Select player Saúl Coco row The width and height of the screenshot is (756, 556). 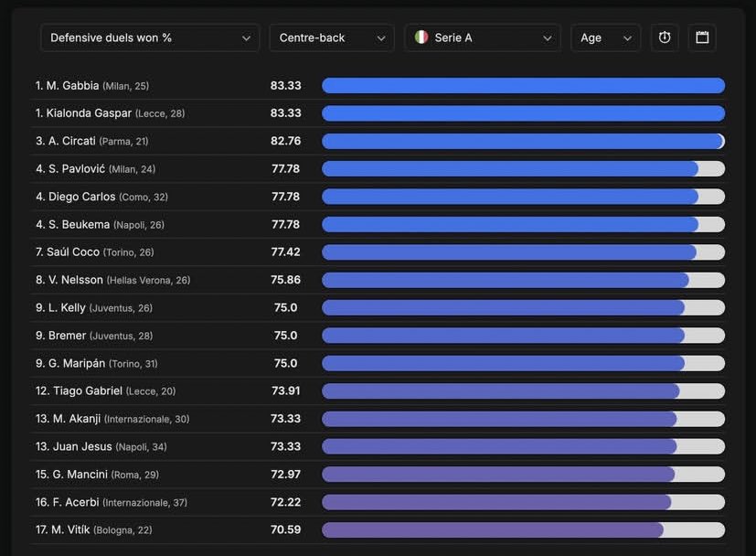coord(378,252)
